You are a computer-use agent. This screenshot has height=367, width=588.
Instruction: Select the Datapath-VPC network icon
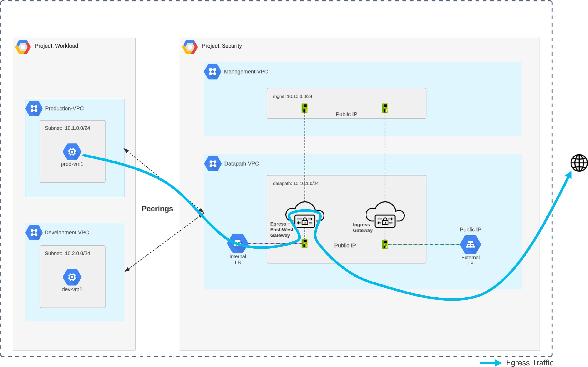point(213,163)
